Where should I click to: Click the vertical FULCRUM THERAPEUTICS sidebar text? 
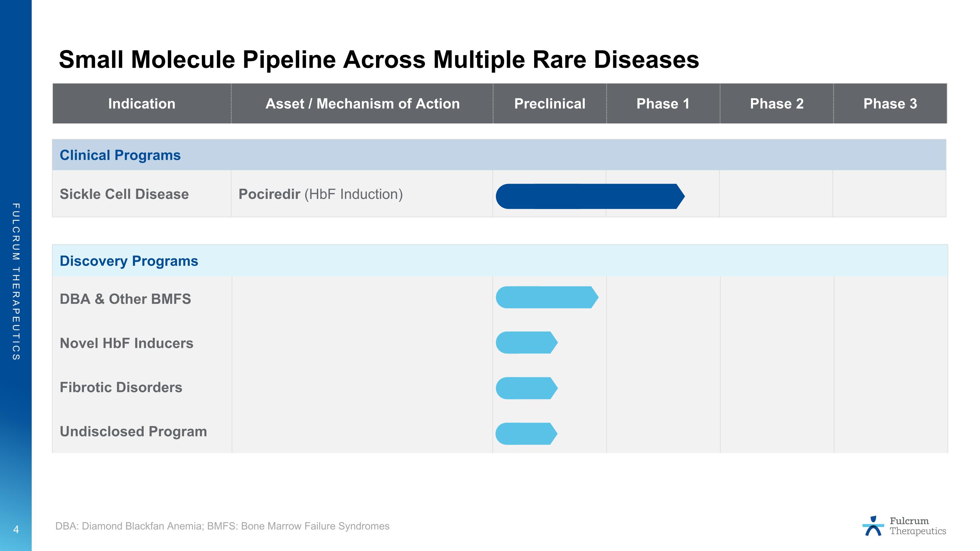pos(16,282)
